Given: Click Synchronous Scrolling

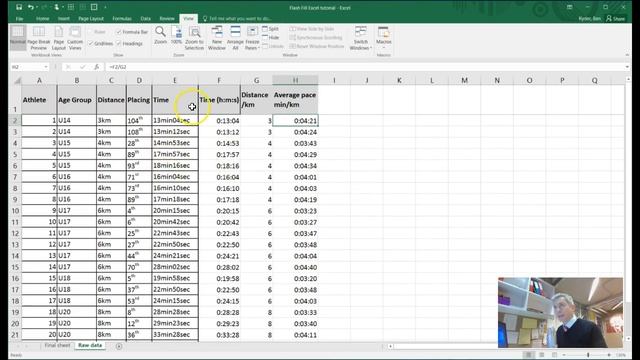Looking at the screenshot, I should coord(316,38).
